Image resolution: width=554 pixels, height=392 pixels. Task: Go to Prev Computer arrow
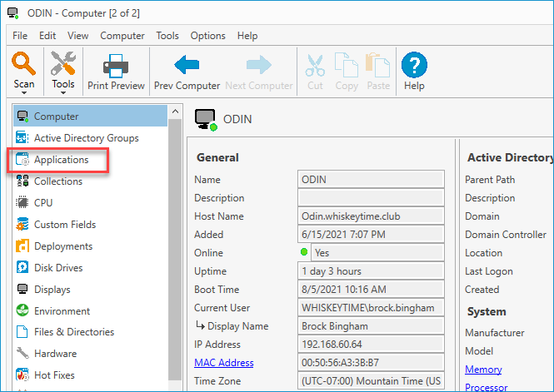[187, 65]
